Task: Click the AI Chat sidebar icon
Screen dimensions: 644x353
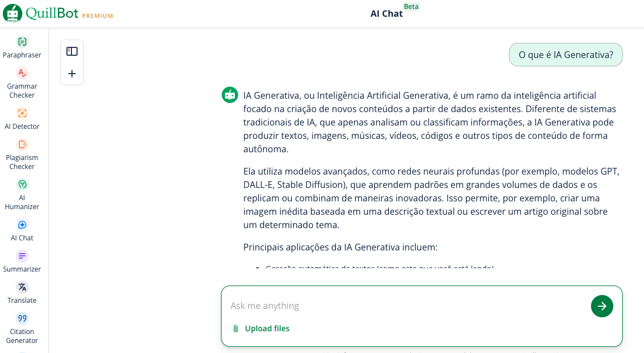Action: click(22, 225)
